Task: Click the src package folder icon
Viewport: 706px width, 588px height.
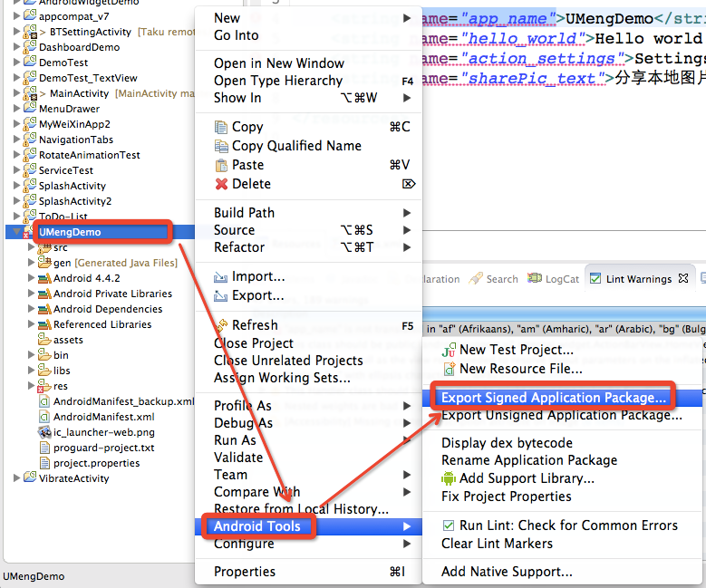Action: [44, 247]
